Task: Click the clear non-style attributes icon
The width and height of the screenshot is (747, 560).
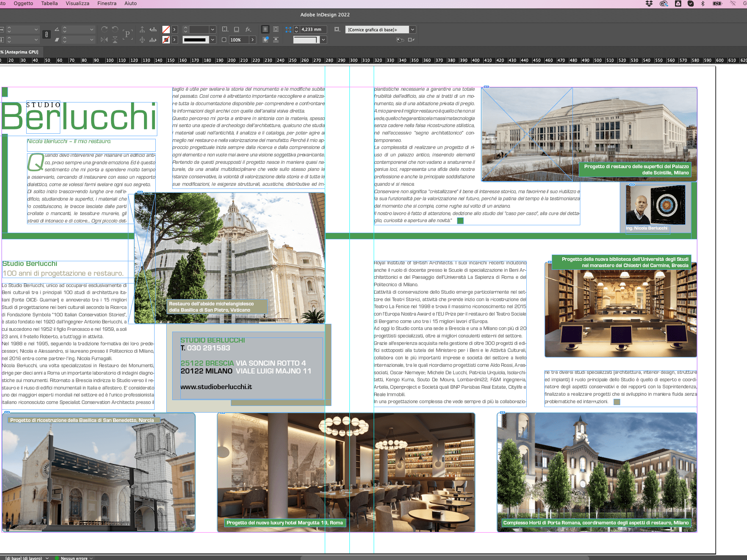Action: [x=411, y=39]
